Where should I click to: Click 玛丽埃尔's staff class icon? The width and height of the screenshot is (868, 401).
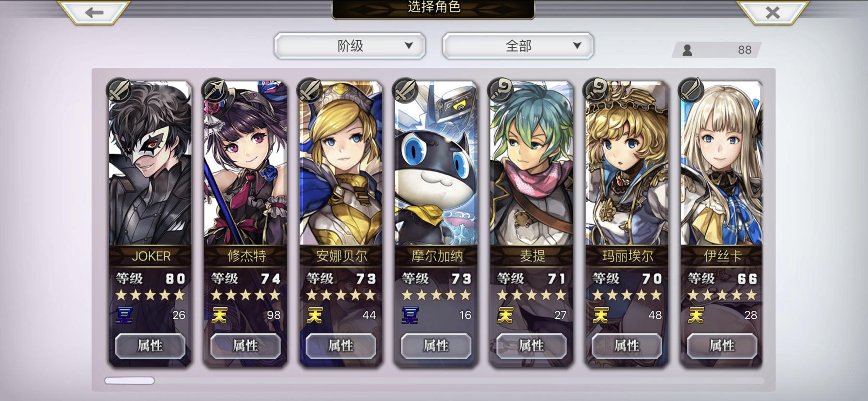(x=595, y=90)
